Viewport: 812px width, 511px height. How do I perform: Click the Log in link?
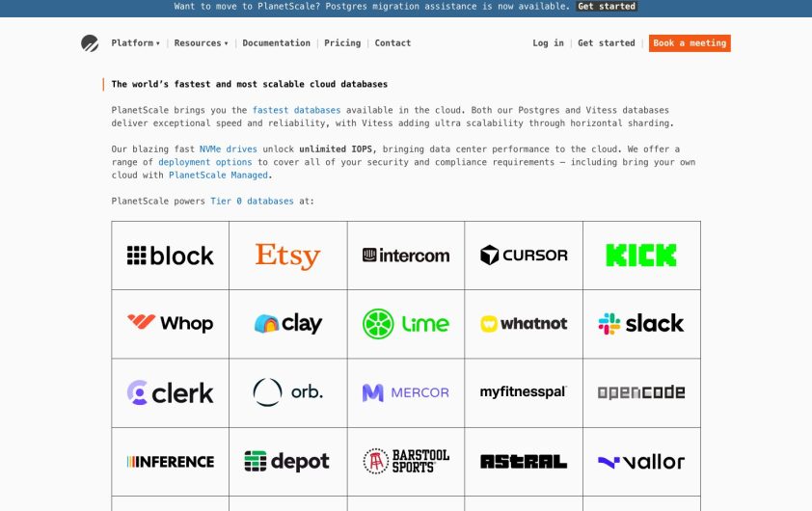click(x=548, y=43)
